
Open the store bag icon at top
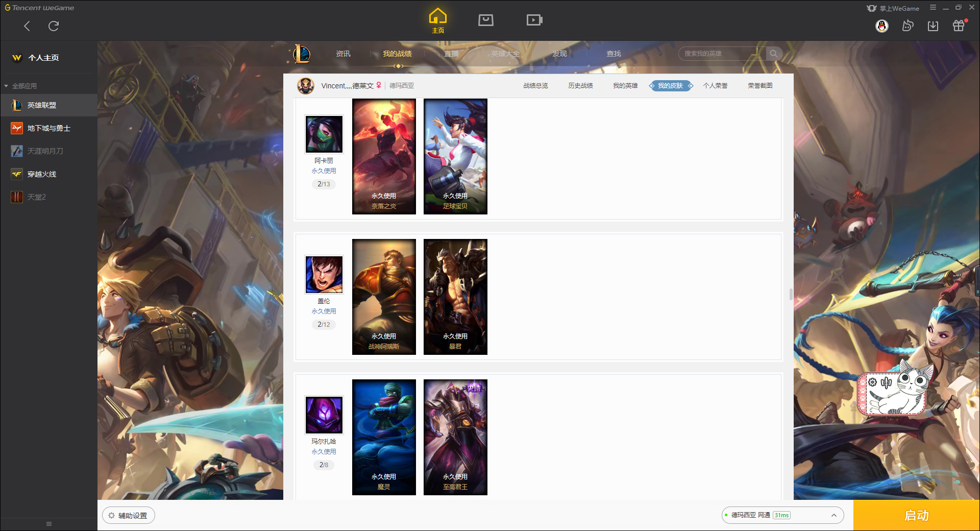coord(485,20)
